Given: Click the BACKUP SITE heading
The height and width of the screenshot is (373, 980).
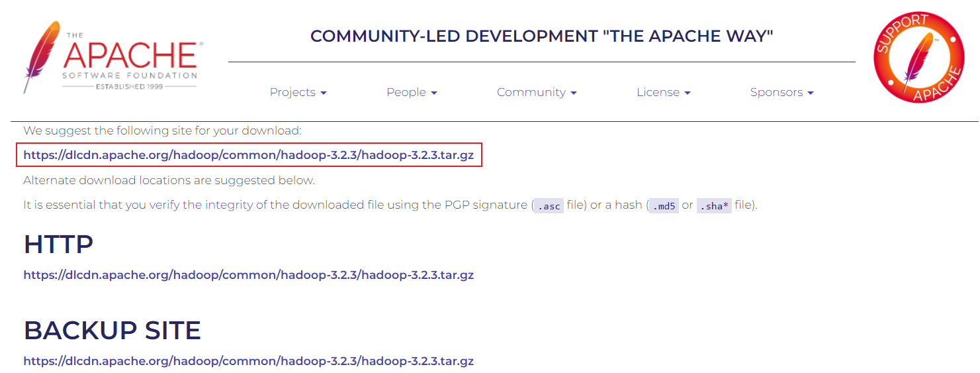Looking at the screenshot, I should tap(112, 331).
